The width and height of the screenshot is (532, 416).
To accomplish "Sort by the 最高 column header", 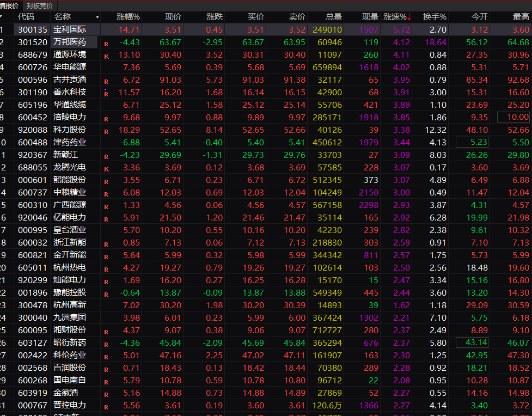I will point(521,17).
